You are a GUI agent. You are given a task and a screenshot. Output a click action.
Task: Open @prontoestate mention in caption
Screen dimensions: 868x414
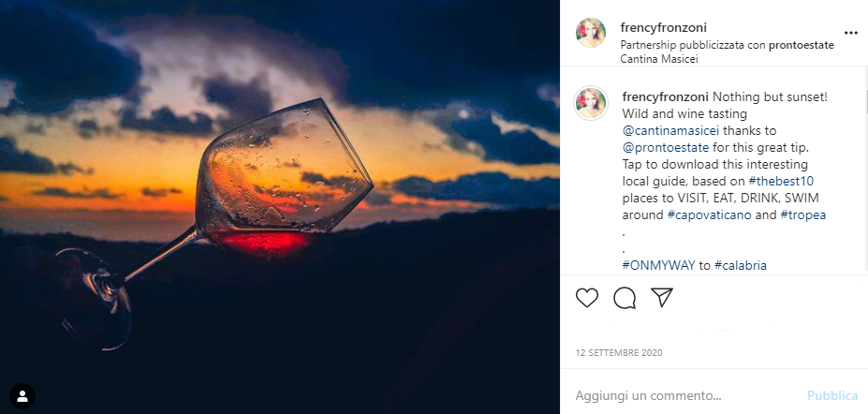[x=666, y=148]
